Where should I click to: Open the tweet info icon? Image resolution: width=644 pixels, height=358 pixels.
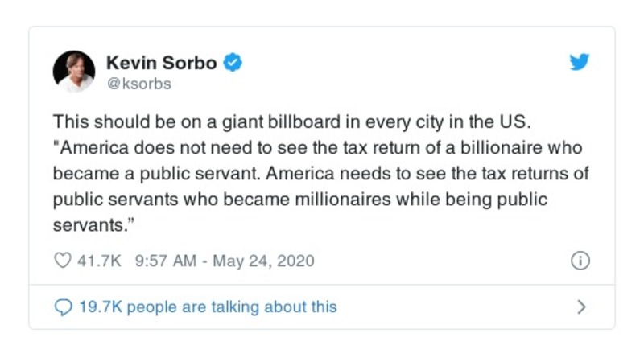coord(580,261)
